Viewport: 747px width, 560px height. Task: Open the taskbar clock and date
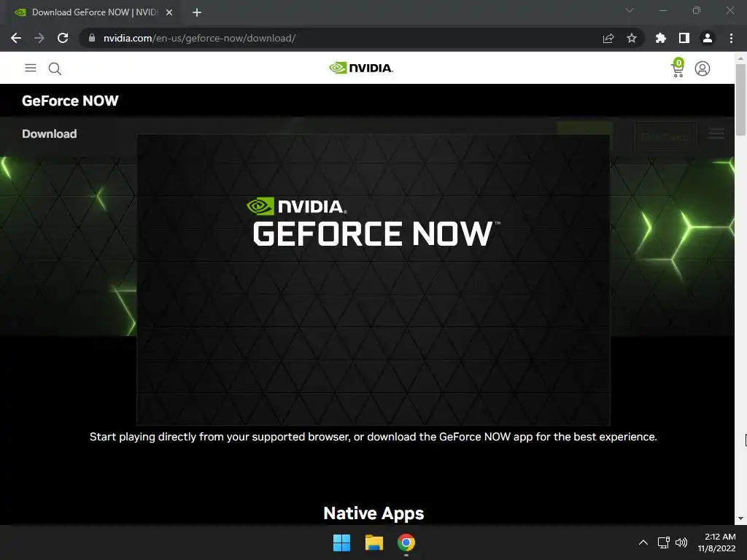(x=717, y=542)
